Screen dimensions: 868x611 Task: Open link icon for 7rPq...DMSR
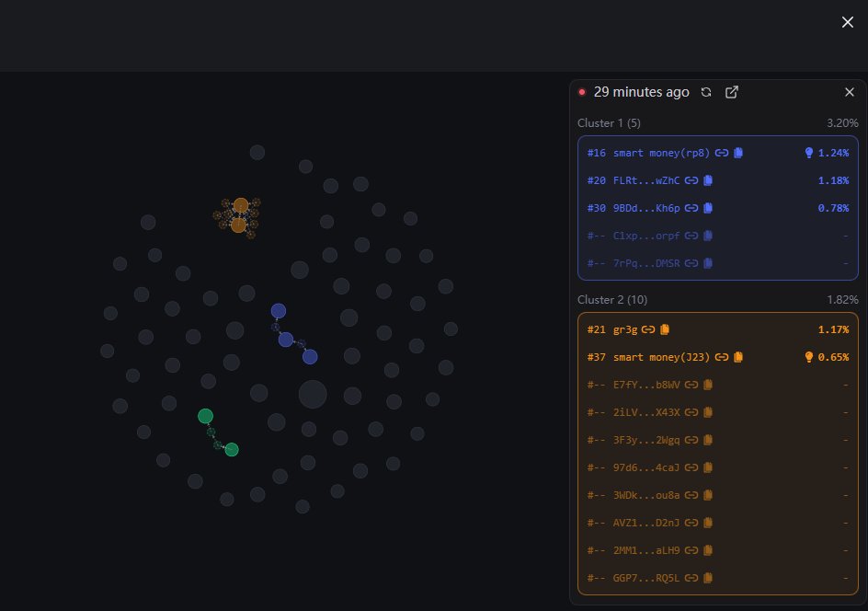[x=691, y=264]
